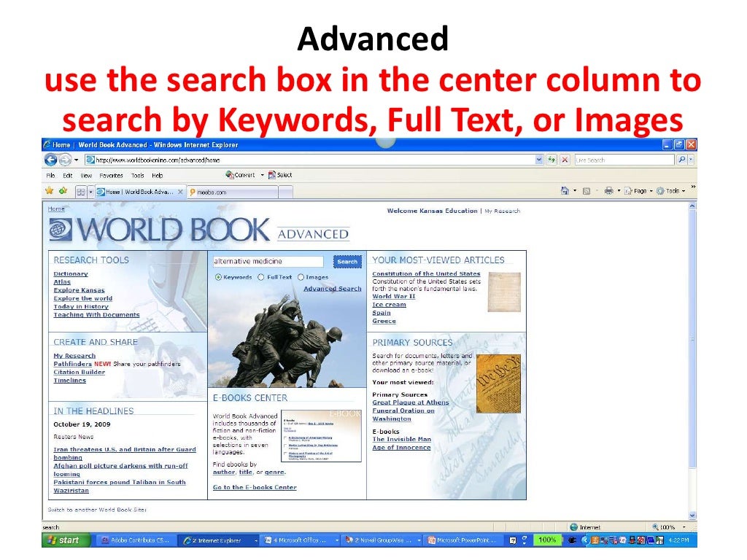Open the Edit menu
The width and height of the screenshot is (747, 560).
coord(68,175)
